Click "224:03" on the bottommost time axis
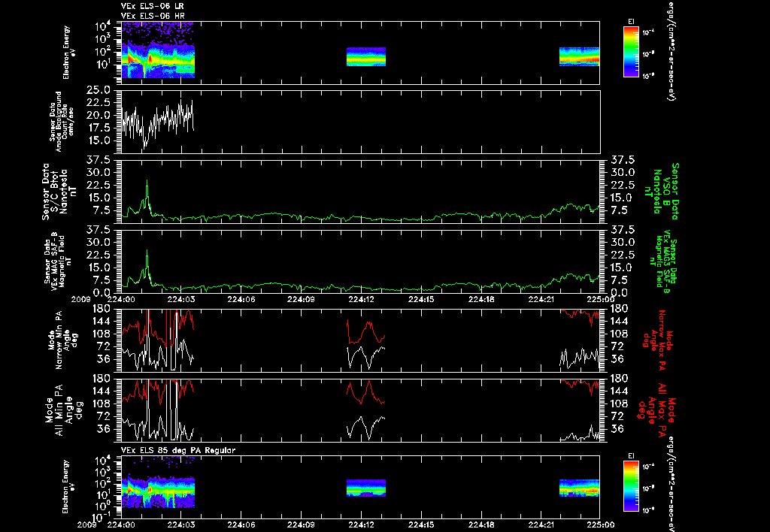Viewport: 770px width, 532px height. click(x=182, y=524)
